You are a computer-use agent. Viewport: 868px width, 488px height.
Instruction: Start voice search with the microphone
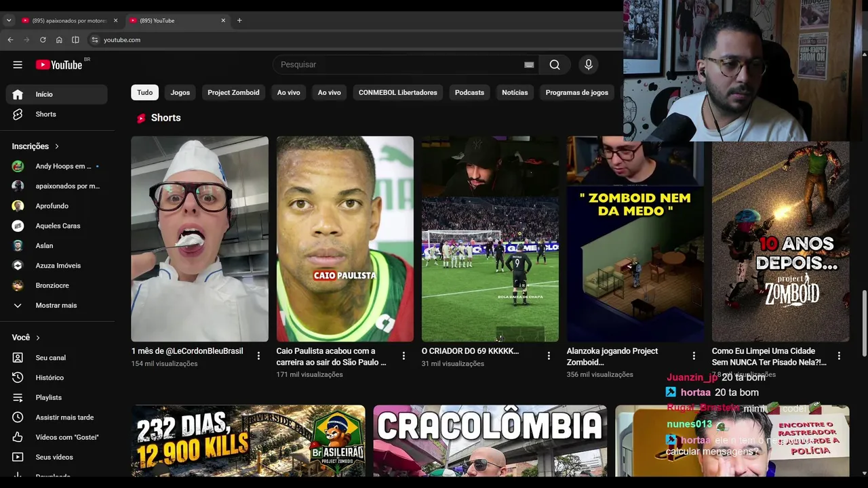589,64
